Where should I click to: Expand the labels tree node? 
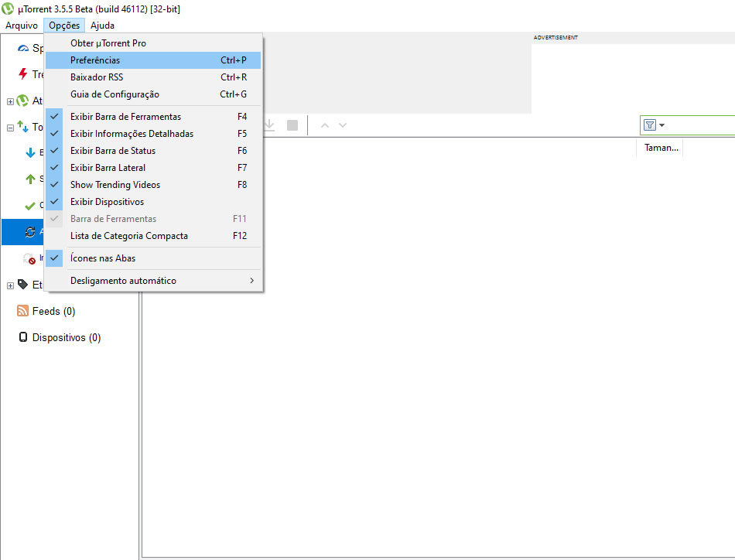click(x=10, y=285)
